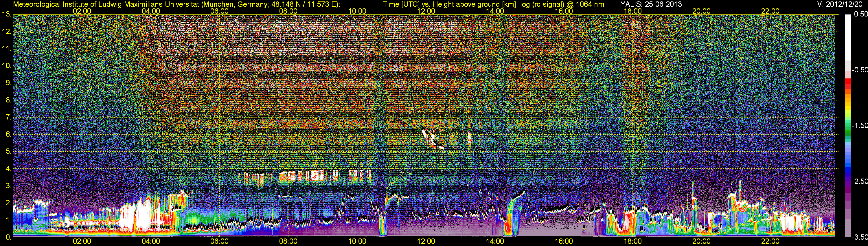Screen dimensions: 868x246
Task: Click the 04:00 label on the top time axis
Action: 151,11
